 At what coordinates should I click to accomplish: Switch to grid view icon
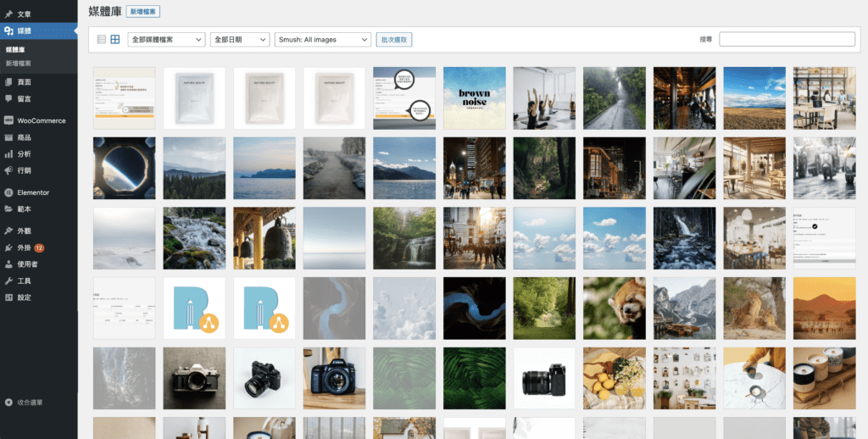(115, 39)
